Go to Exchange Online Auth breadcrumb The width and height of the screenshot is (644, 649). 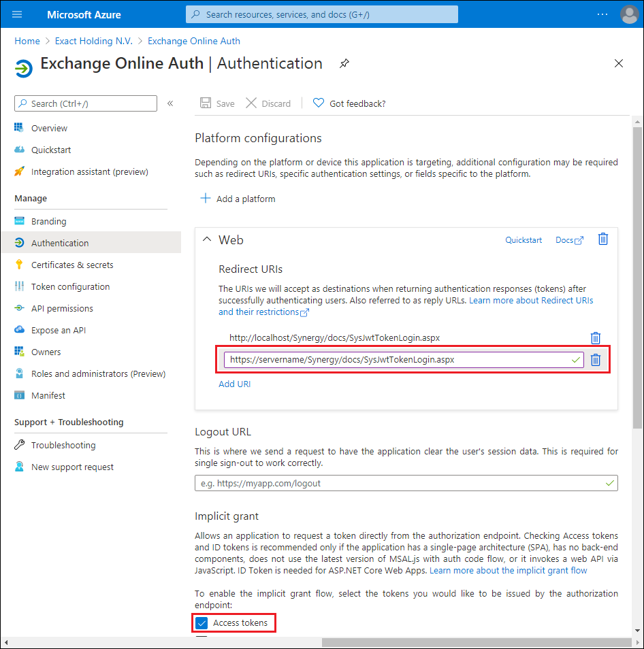(x=194, y=41)
